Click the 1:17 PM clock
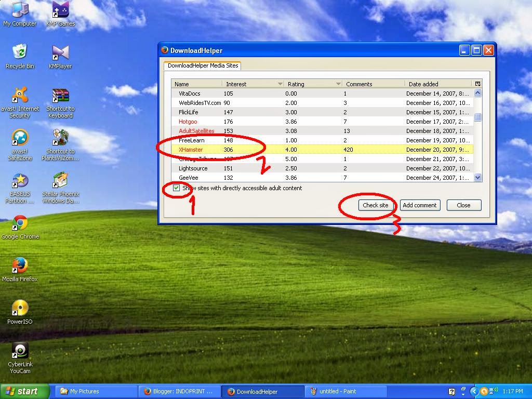532x399 pixels. tap(513, 391)
